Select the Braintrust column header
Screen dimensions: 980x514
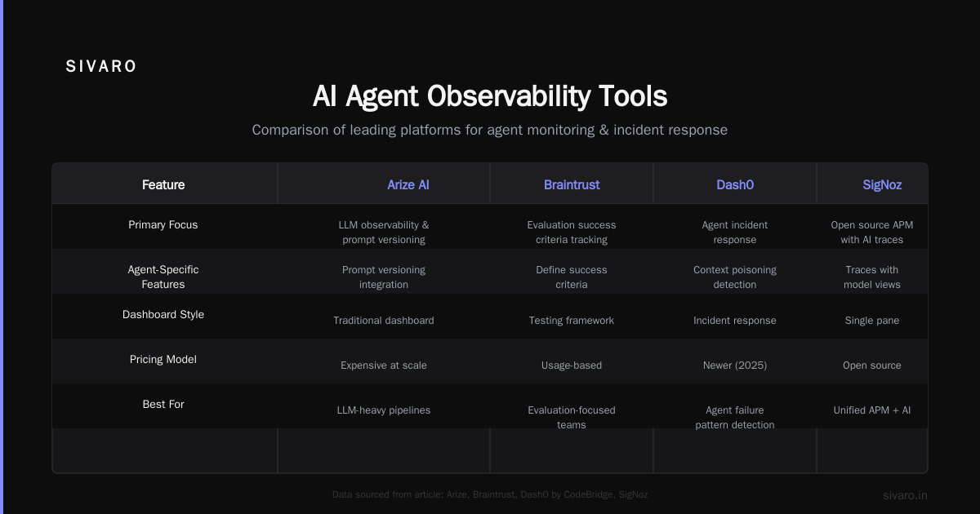(x=572, y=185)
